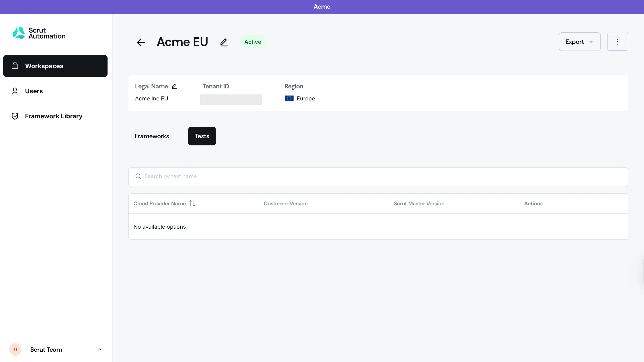Expand the Scrut Team account chevron
This screenshot has height=362, width=644.
100,349
